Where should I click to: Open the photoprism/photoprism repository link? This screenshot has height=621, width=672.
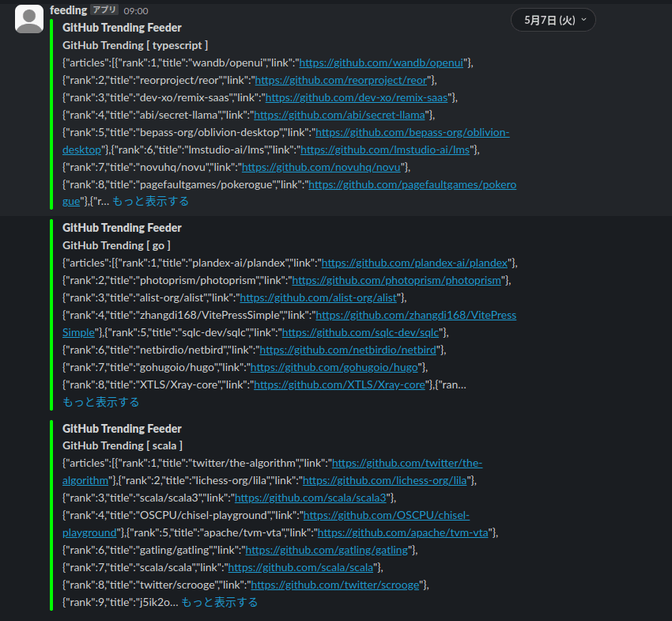pos(398,279)
